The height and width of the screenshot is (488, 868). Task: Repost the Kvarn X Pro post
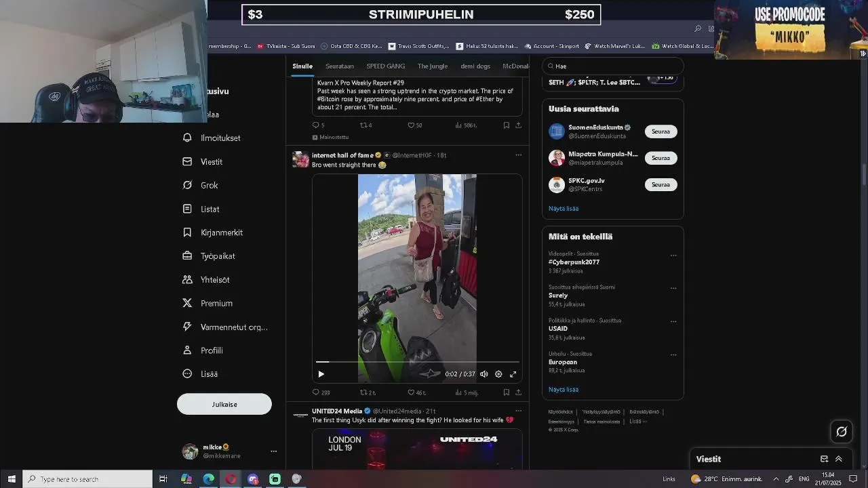click(366, 125)
